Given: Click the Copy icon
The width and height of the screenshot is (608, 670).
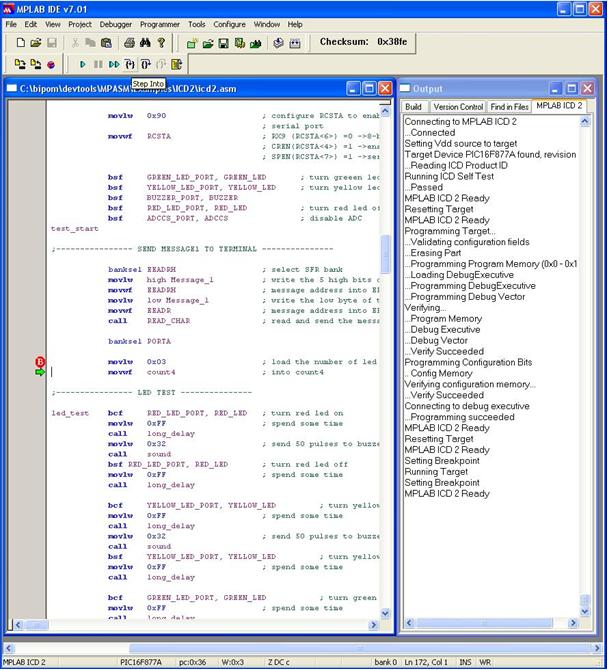Looking at the screenshot, I should (90, 42).
